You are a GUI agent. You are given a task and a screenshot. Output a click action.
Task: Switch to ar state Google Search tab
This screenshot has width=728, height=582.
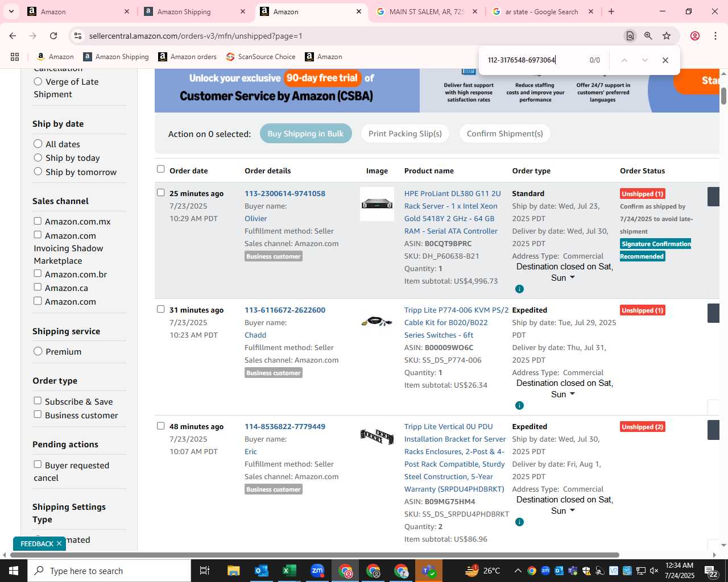(543, 11)
